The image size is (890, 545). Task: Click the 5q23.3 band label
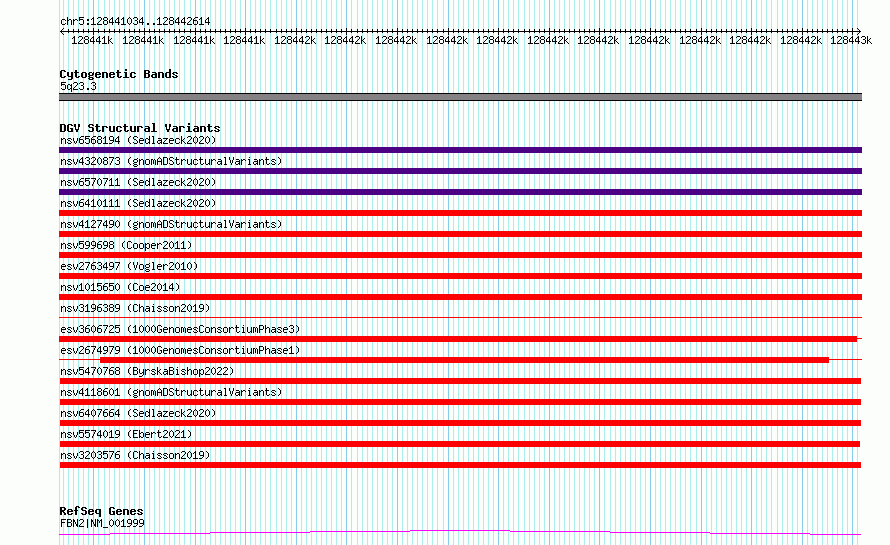coord(78,86)
